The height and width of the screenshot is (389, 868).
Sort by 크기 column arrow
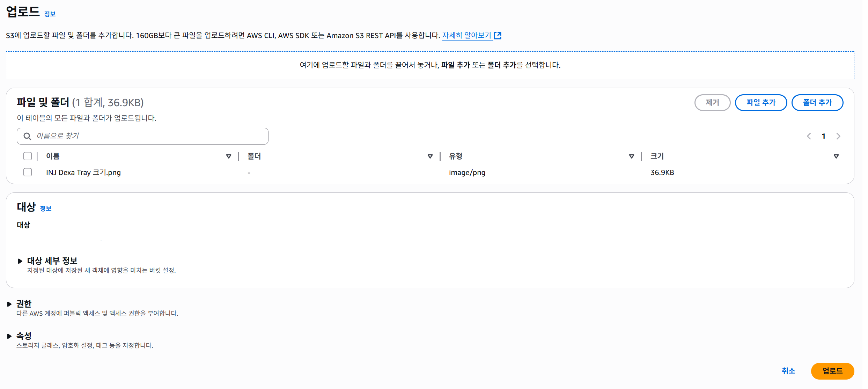click(836, 156)
